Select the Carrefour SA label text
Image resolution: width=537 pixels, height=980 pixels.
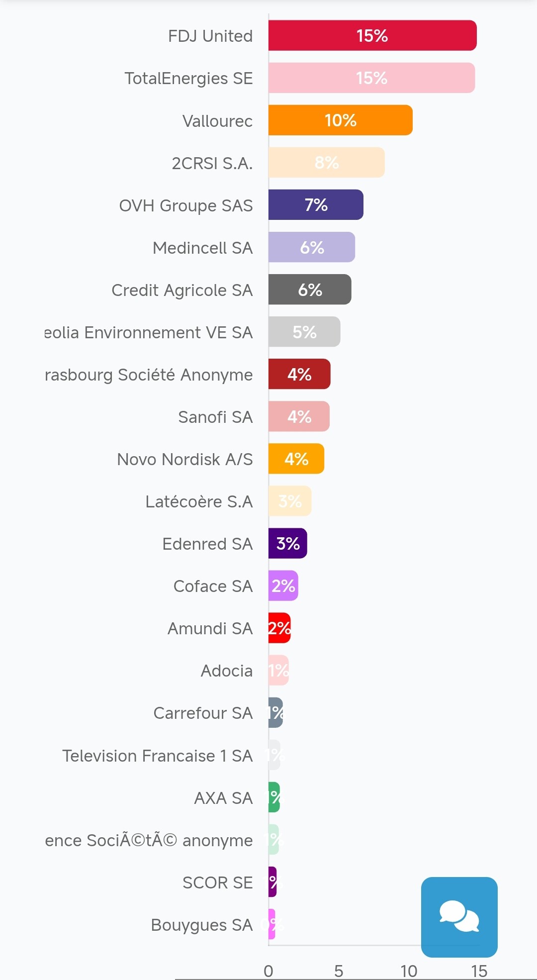(203, 713)
